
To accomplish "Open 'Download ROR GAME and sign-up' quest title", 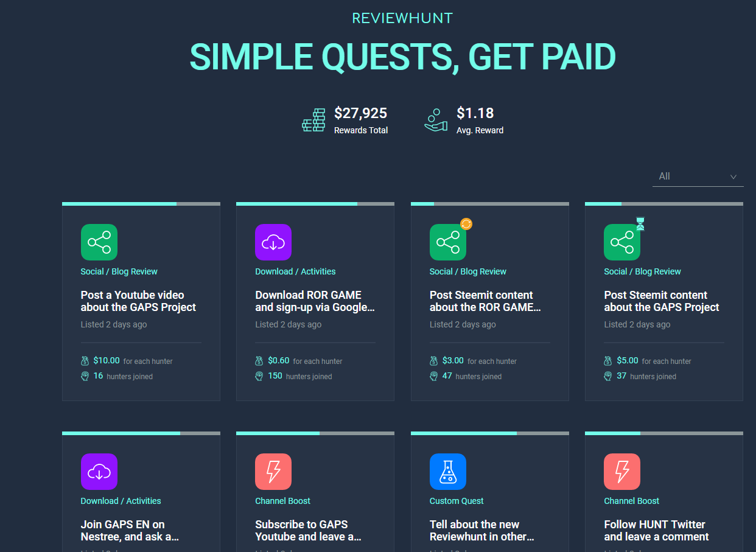I will pos(315,301).
